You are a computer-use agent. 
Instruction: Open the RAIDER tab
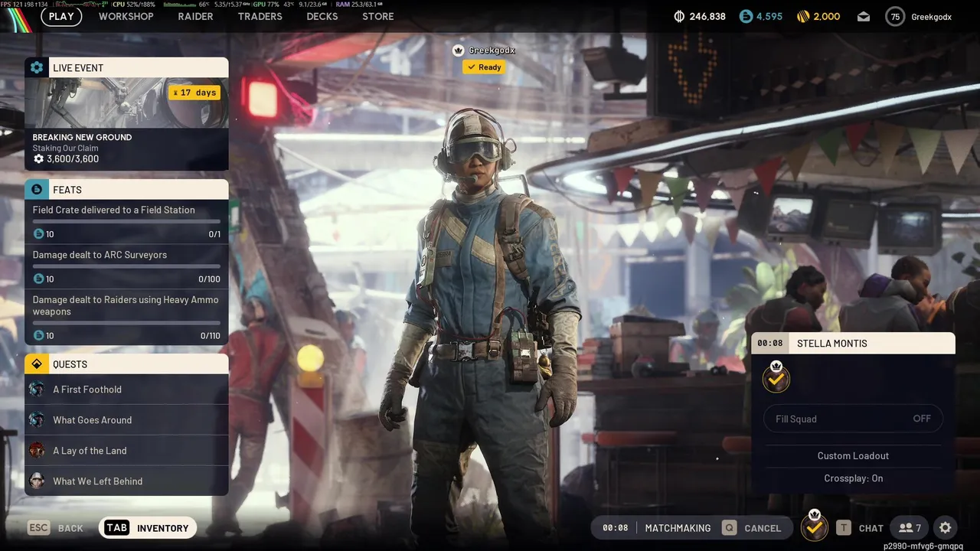pos(196,16)
